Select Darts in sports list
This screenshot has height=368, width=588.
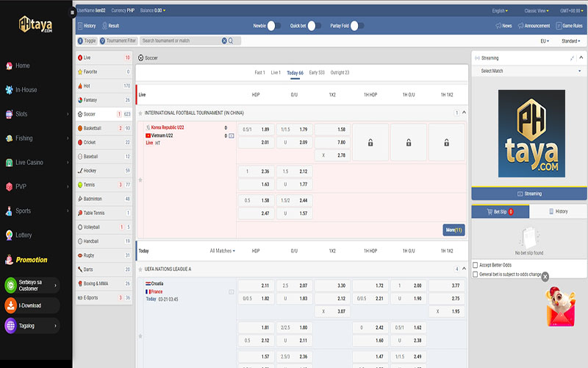click(x=104, y=269)
